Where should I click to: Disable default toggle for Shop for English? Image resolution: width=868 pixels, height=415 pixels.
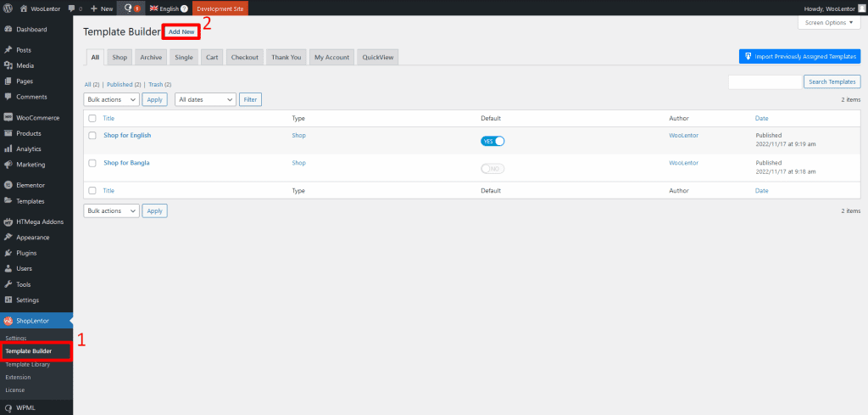492,141
